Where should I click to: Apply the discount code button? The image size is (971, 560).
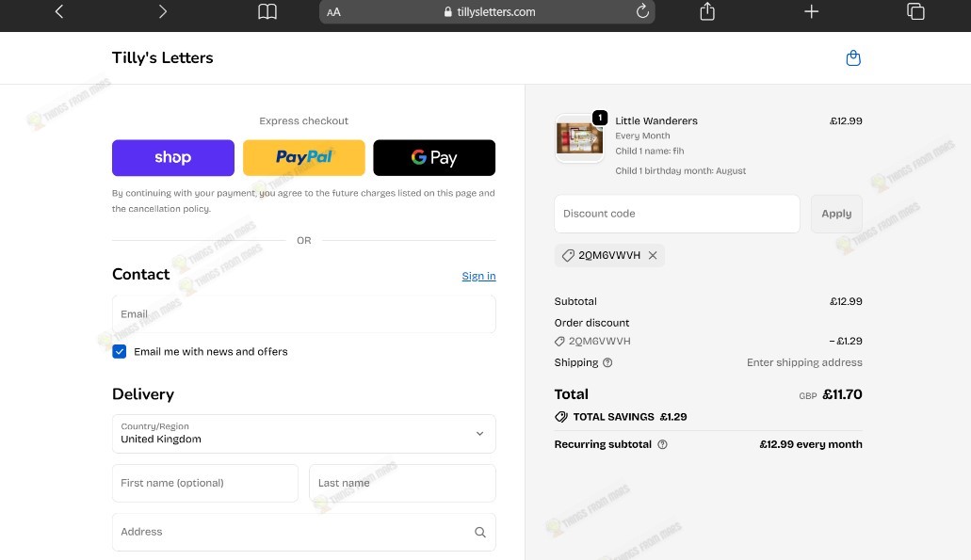pos(836,214)
